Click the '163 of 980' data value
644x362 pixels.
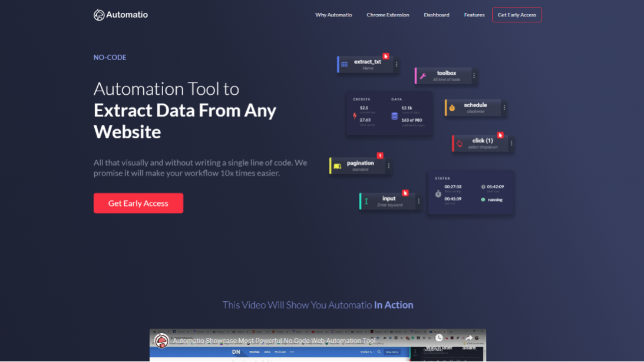[411, 120]
